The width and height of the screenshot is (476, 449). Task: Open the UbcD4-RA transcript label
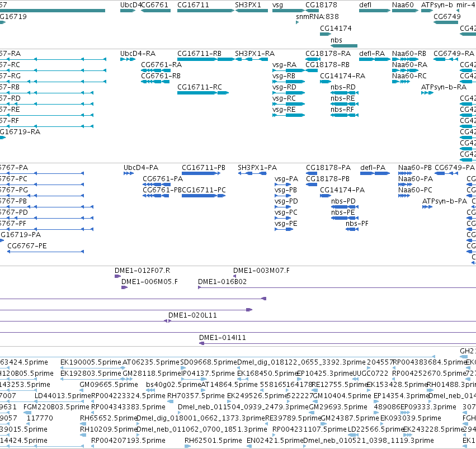click(x=138, y=54)
